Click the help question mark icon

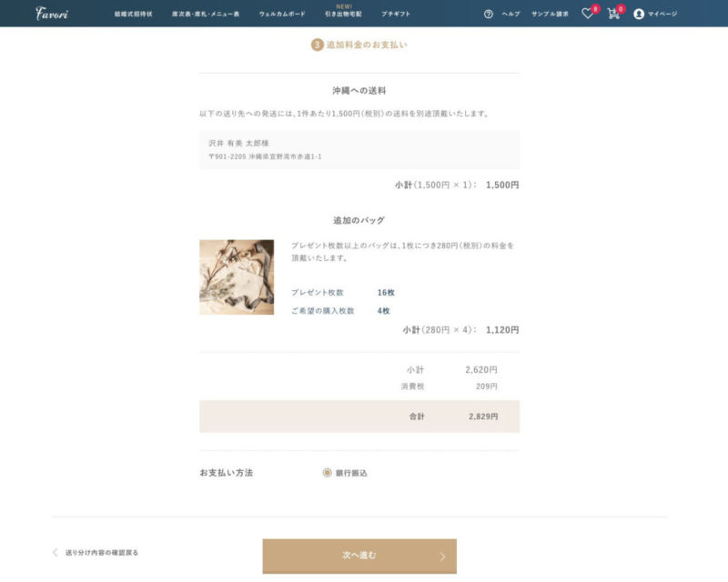(488, 14)
